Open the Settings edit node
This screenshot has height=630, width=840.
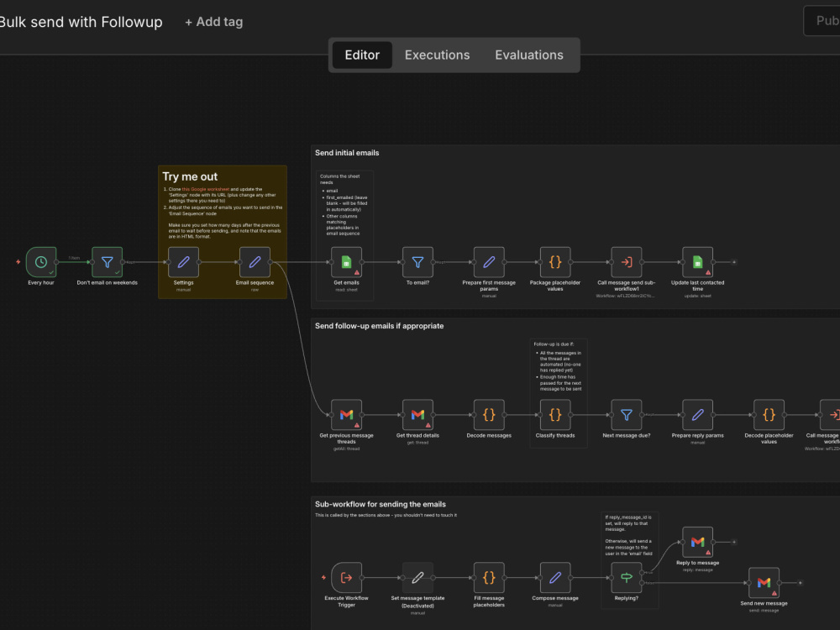(x=183, y=262)
